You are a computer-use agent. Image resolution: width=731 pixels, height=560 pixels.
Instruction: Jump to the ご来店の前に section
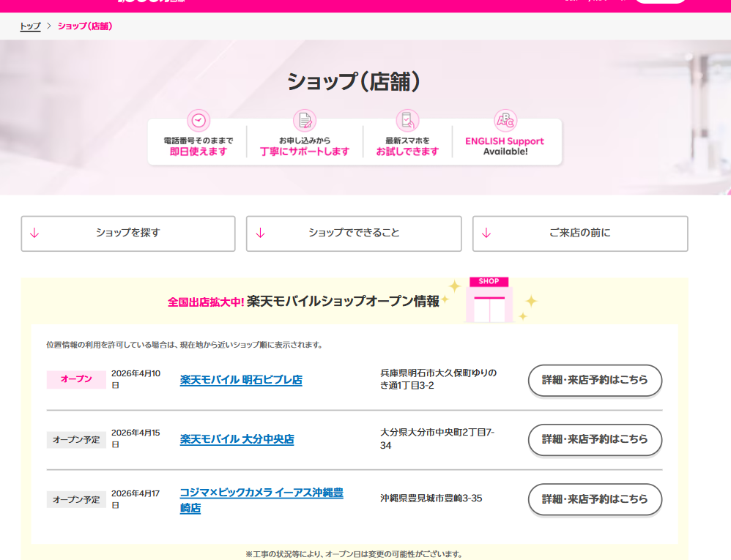pos(580,234)
